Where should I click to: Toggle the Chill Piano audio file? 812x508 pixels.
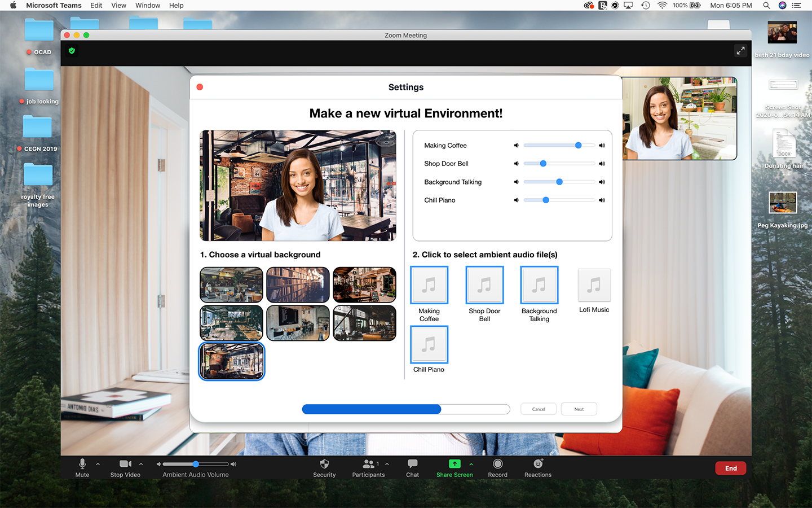429,344
